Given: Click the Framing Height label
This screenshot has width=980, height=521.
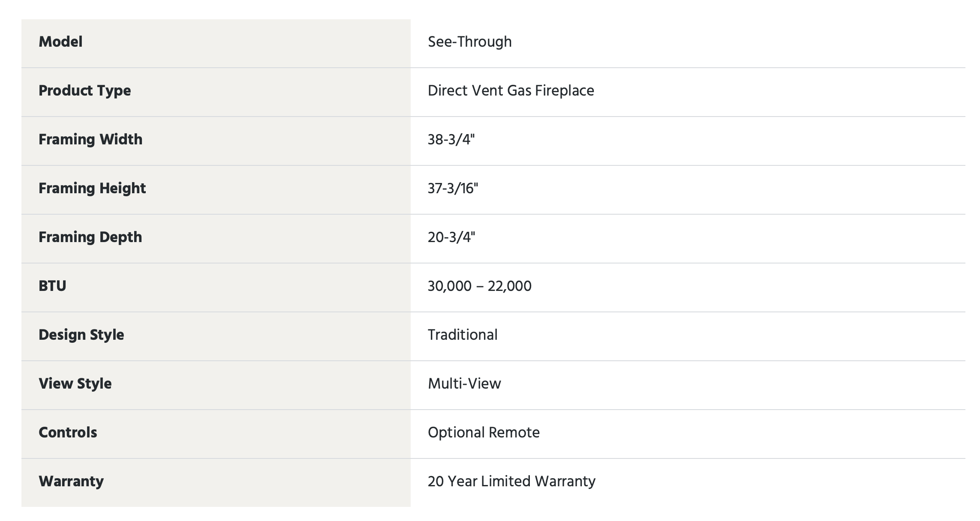Looking at the screenshot, I should click(x=92, y=189).
